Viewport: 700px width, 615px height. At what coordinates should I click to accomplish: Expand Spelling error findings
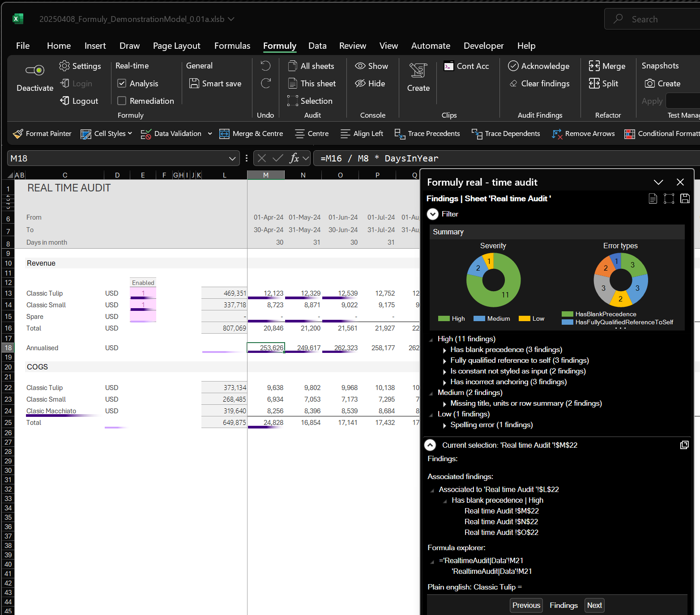click(x=444, y=425)
